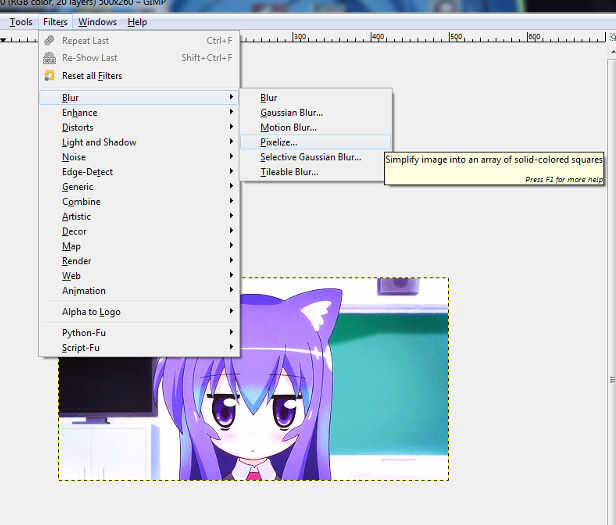Choose Reset all Filters entry
Screen dimensions: 616x525
point(139,75)
